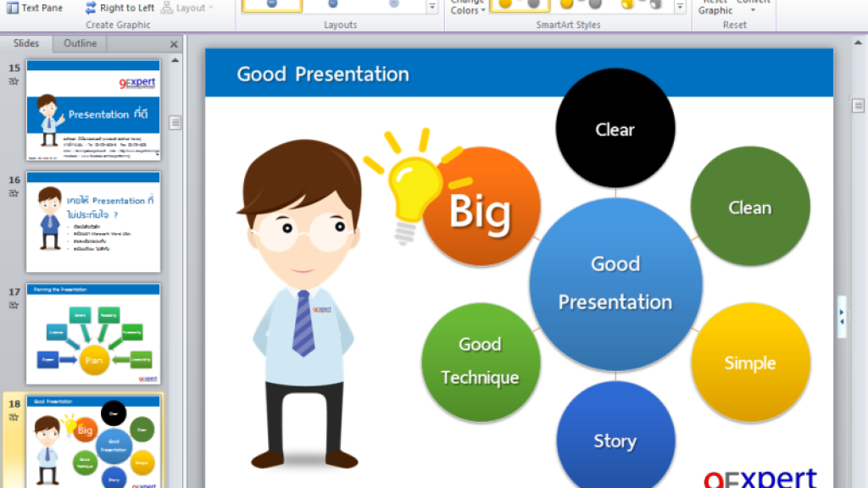Click the main editor scroll-up arrow
The width and height of the screenshot is (868, 488).
click(x=858, y=42)
